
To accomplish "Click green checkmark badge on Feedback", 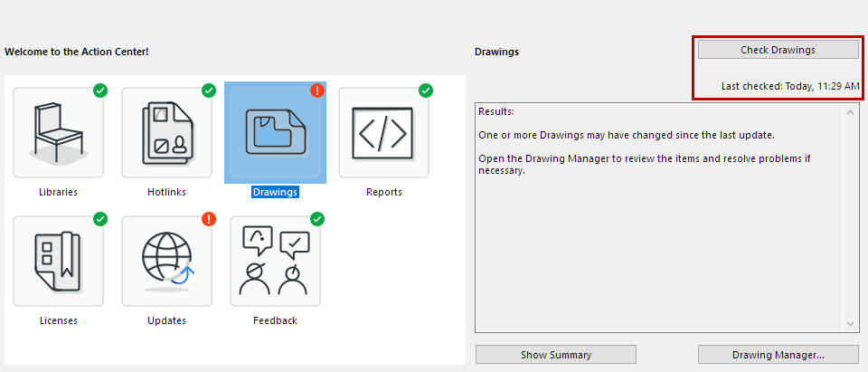I will point(317,219).
